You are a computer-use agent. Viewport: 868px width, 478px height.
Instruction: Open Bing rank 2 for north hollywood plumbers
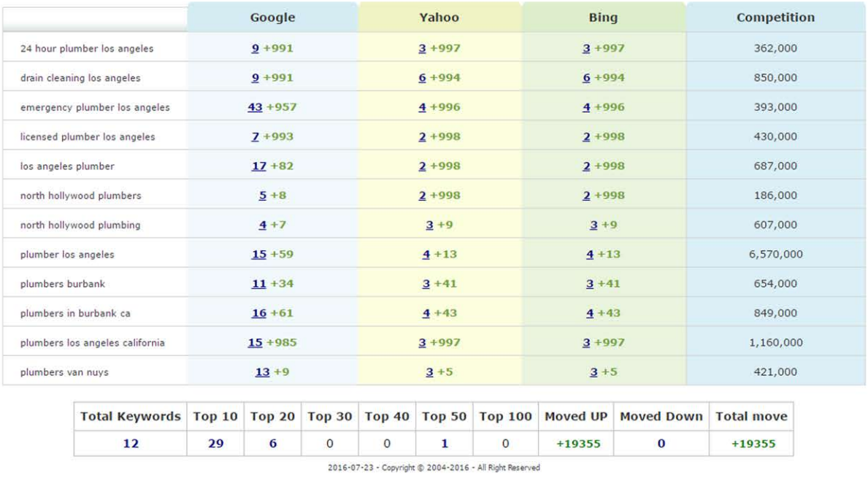pyautogui.click(x=586, y=196)
